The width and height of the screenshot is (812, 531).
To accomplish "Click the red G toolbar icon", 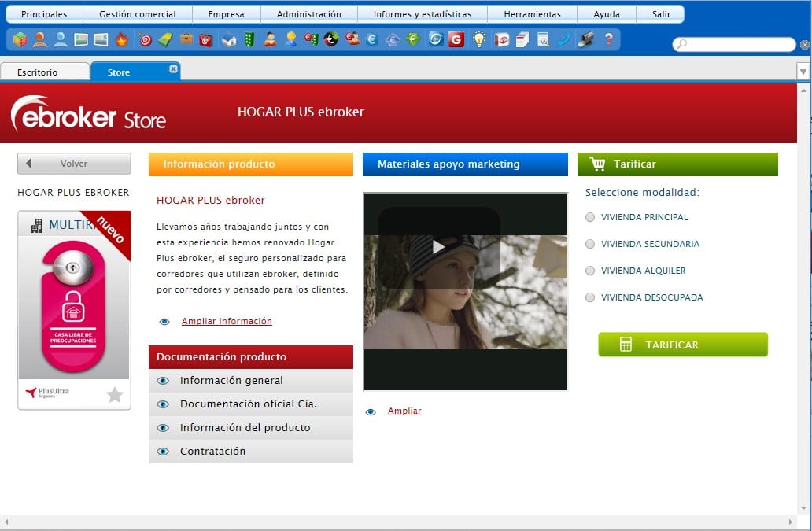I will tap(456, 40).
